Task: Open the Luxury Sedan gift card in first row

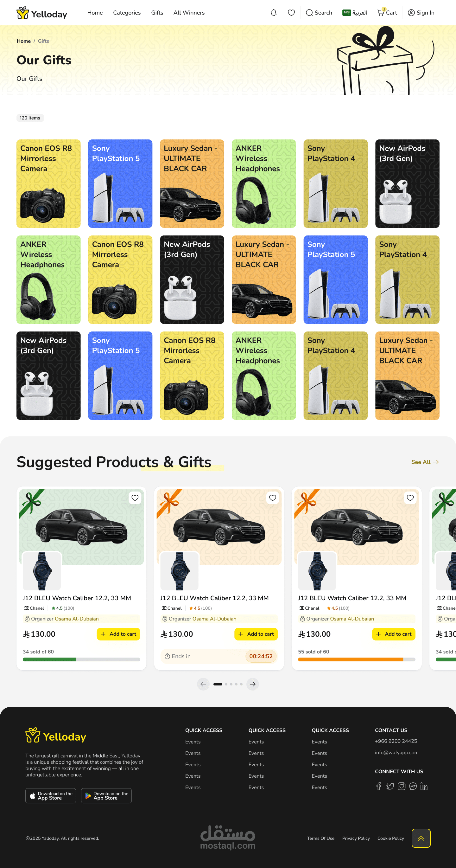Action: (192, 183)
